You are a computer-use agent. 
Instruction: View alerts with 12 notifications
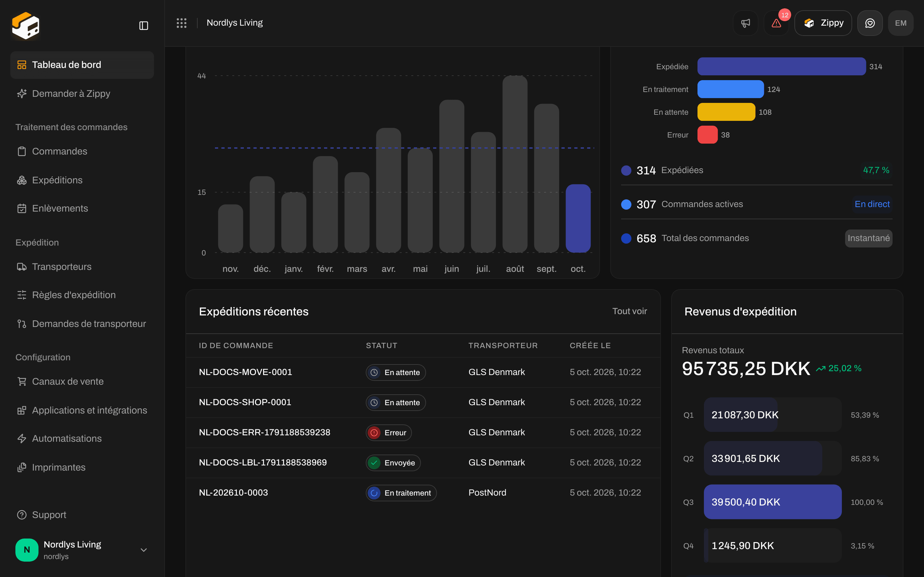pyautogui.click(x=776, y=23)
